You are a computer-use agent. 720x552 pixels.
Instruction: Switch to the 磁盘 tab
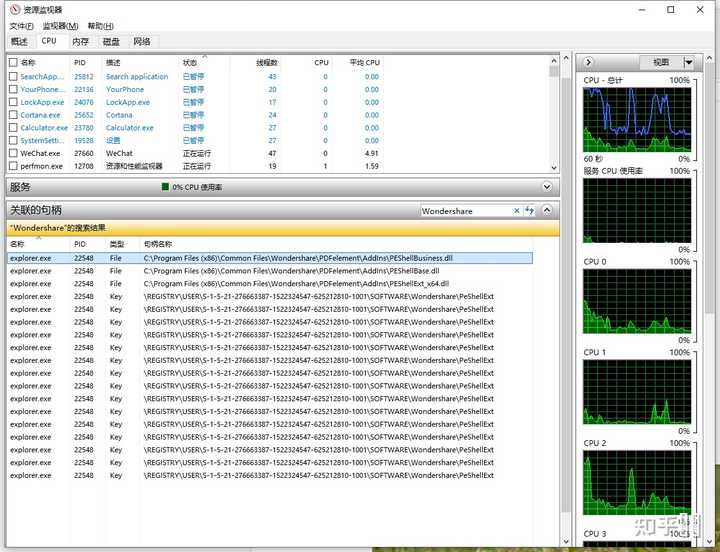[111, 42]
